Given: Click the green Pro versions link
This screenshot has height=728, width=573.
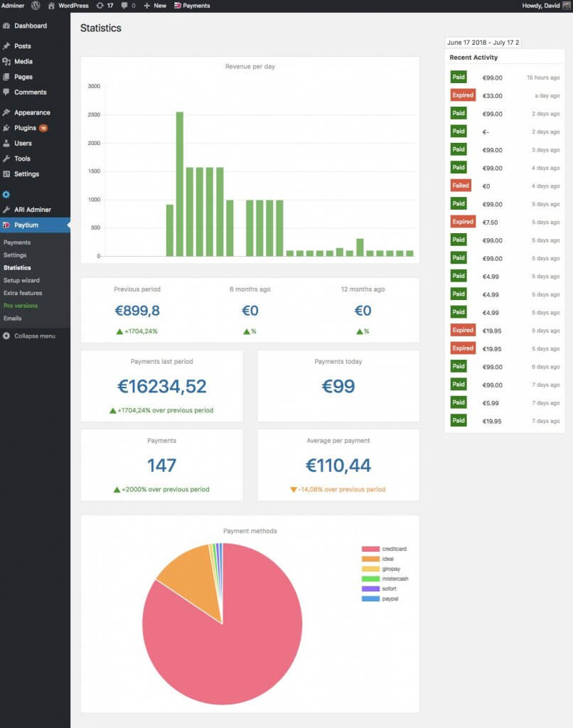Looking at the screenshot, I should 21,306.
